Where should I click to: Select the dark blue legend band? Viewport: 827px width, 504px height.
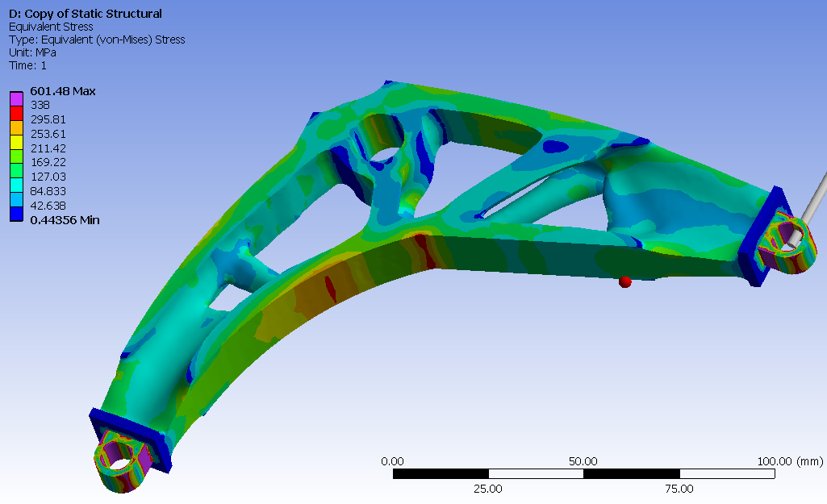16,214
